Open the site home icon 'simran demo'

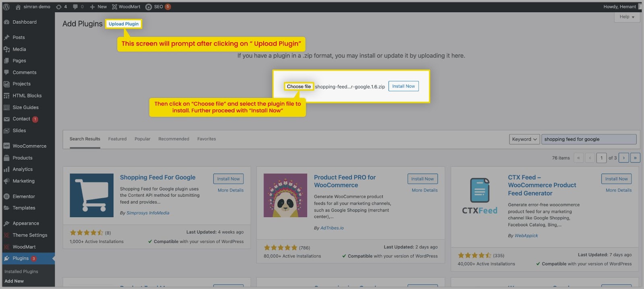(18, 7)
